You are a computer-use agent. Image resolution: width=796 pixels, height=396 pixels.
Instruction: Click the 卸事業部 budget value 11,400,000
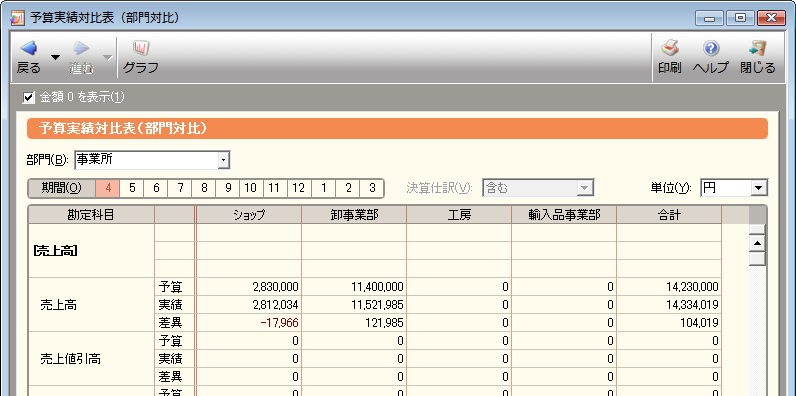(x=377, y=287)
